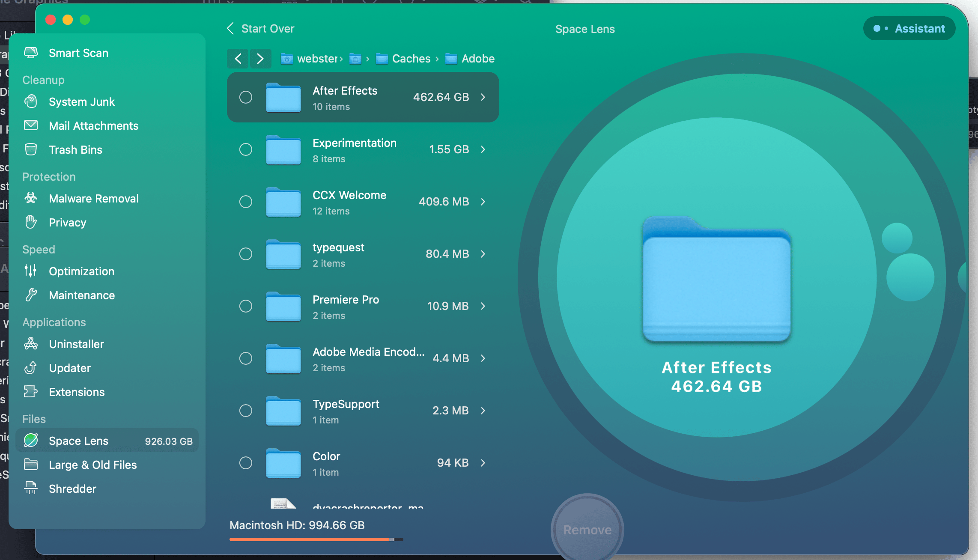The width and height of the screenshot is (978, 560).
Task: Tick the Experimentation folder selection circle
Action: tap(246, 149)
